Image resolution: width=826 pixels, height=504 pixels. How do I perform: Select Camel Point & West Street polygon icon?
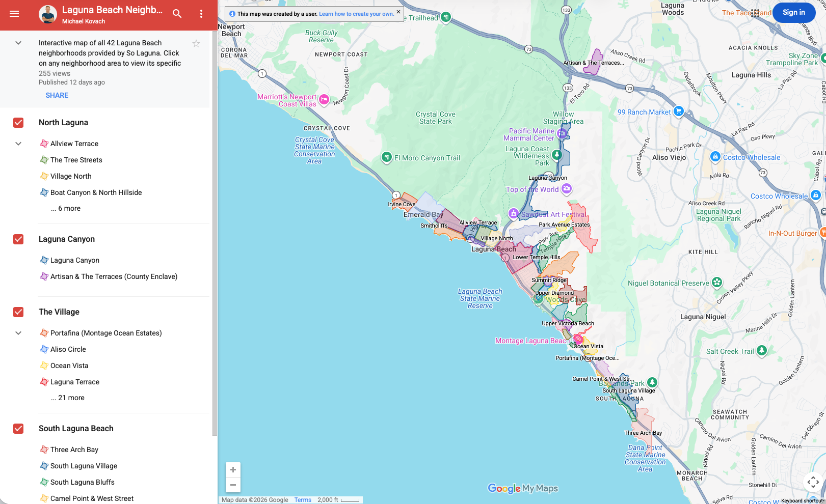(44, 498)
